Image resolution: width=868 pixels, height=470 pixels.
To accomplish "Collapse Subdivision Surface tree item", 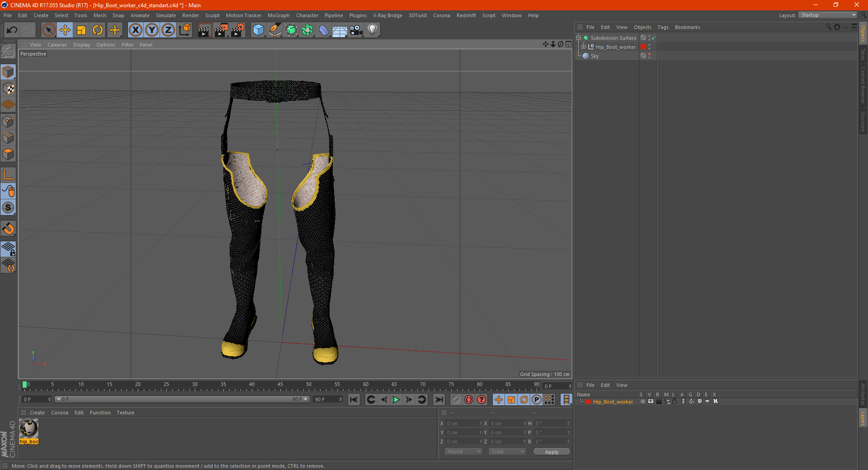I will 579,38.
